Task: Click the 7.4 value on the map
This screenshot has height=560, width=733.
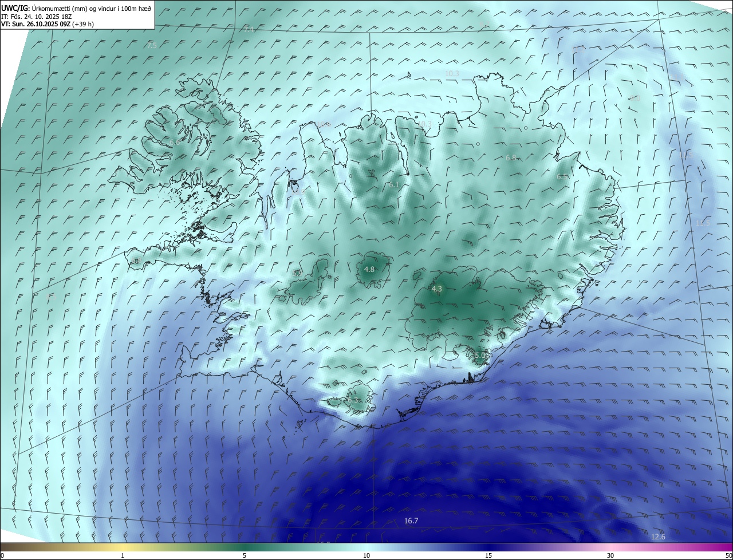Action: 248,29
